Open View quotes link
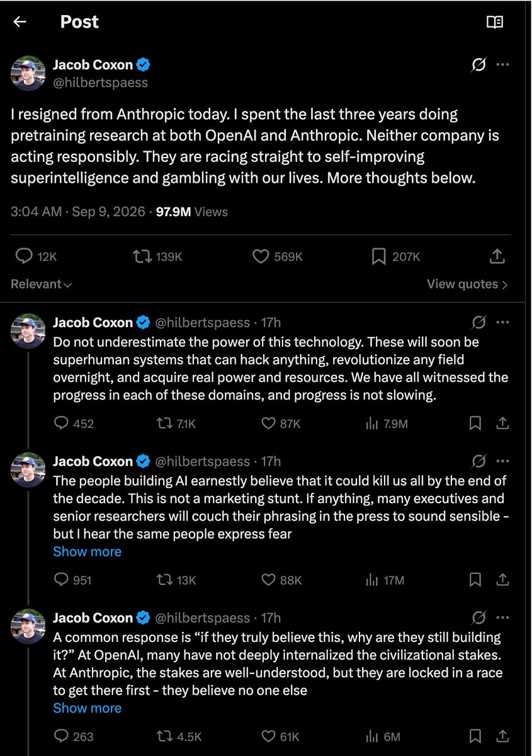This screenshot has height=756, width=532. (467, 284)
